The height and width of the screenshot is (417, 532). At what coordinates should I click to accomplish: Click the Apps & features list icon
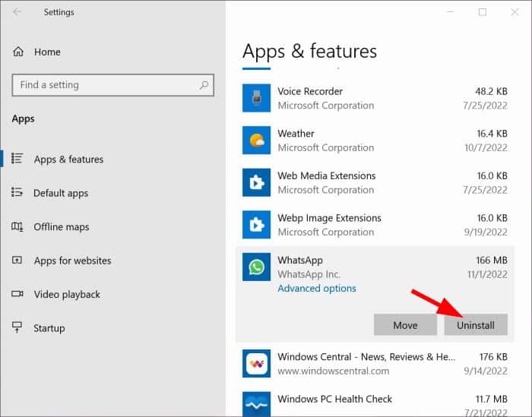click(x=17, y=158)
